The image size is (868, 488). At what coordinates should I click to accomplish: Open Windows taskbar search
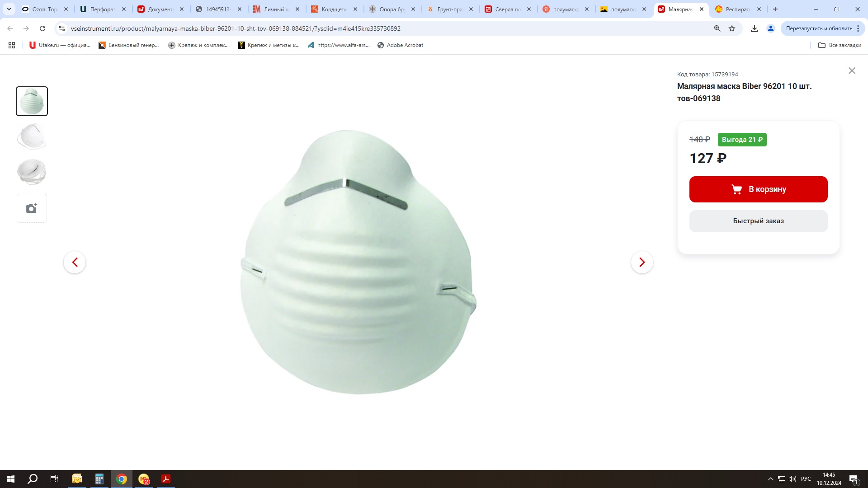point(33,479)
